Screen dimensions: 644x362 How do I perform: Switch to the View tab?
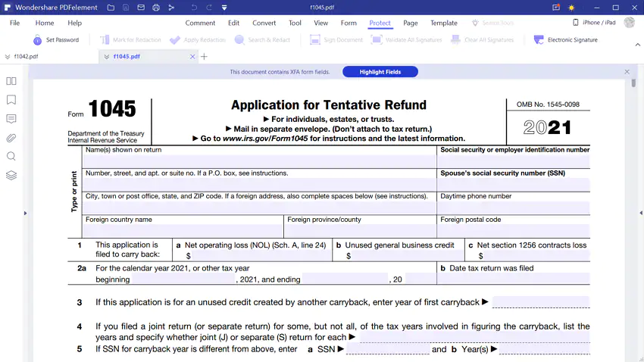pyautogui.click(x=320, y=23)
